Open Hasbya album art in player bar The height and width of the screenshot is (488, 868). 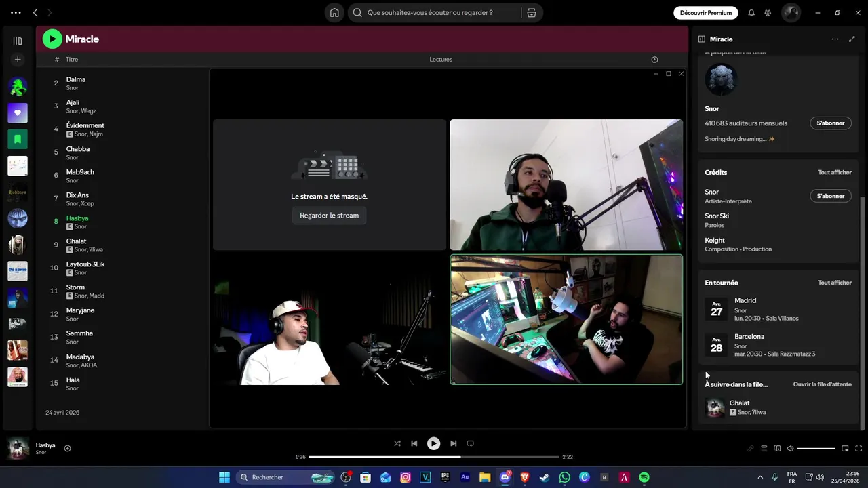(18, 448)
